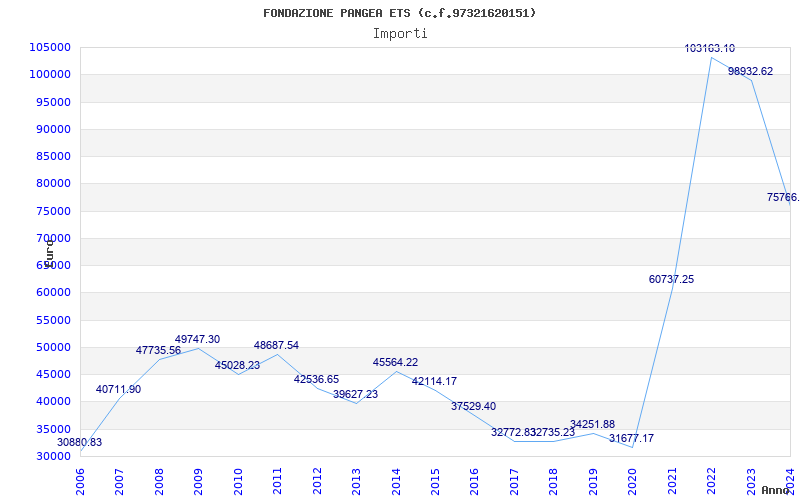800x500 pixels.
Task: Select the data label 48687.54
Action: pos(277,345)
